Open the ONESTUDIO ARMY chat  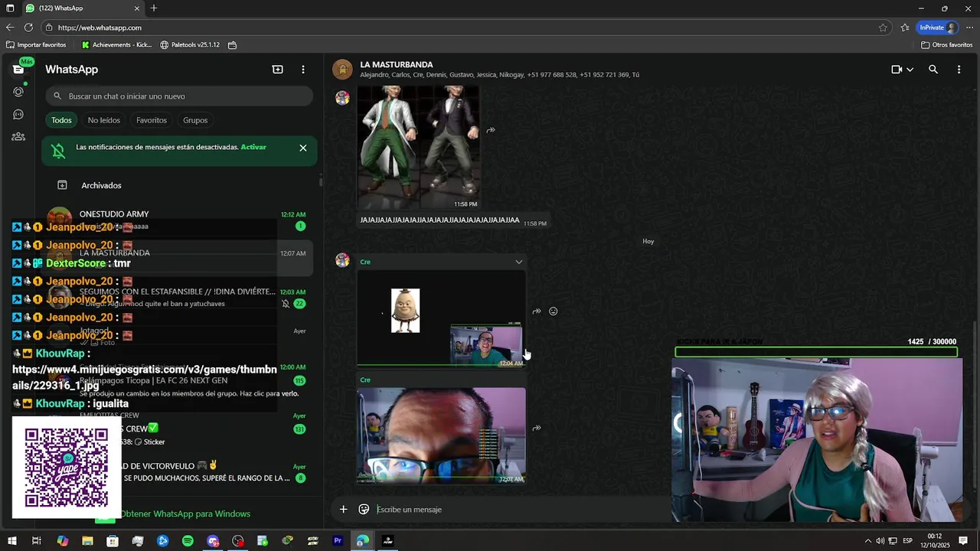tap(179, 220)
